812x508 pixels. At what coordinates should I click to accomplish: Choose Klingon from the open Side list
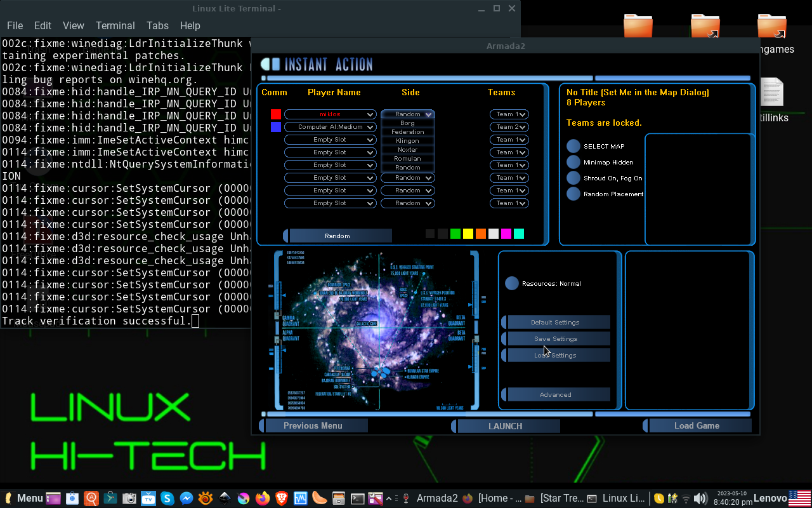tap(407, 141)
